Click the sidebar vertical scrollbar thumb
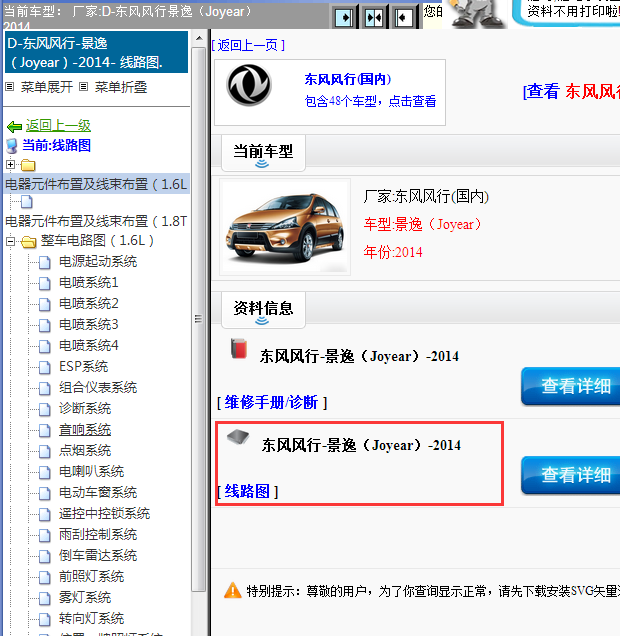 [199, 319]
